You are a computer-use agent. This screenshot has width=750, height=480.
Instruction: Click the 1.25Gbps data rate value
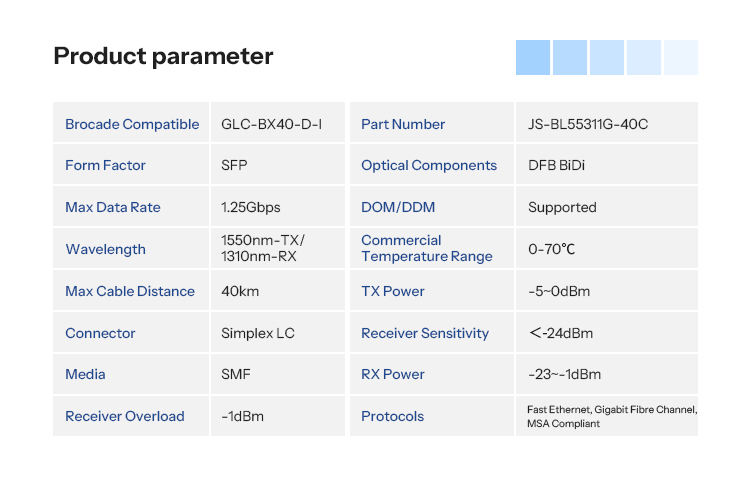coord(251,207)
